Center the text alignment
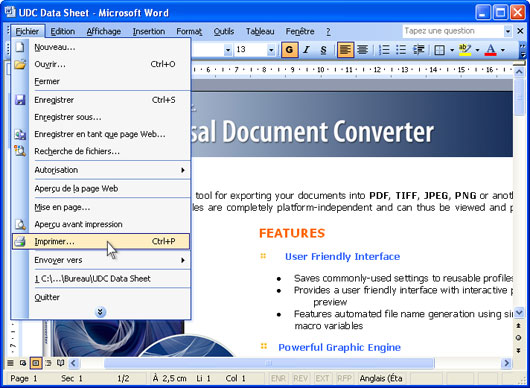The image size is (530, 388). (x=362, y=50)
